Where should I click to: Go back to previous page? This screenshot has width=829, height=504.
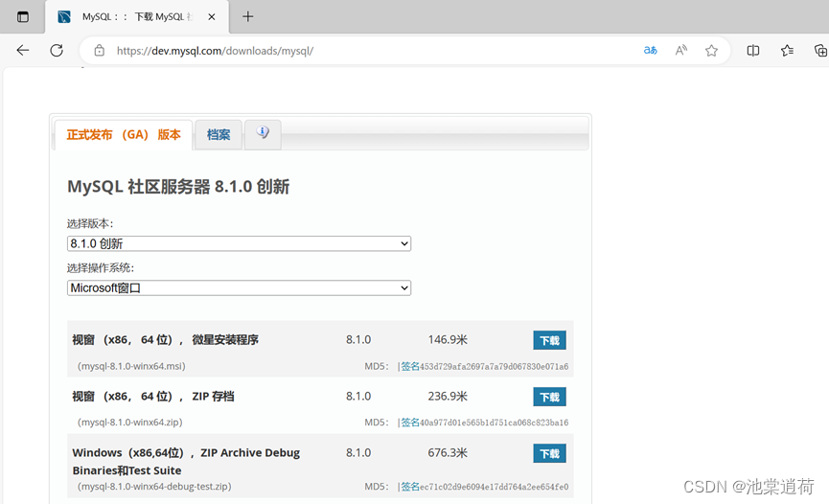(x=23, y=51)
